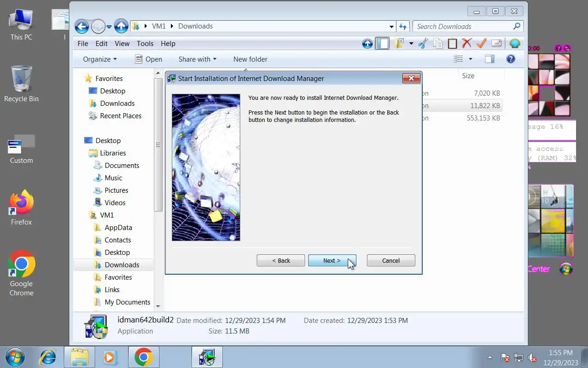Click the VM1 breadcrumb arrow in address bar

coord(173,26)
